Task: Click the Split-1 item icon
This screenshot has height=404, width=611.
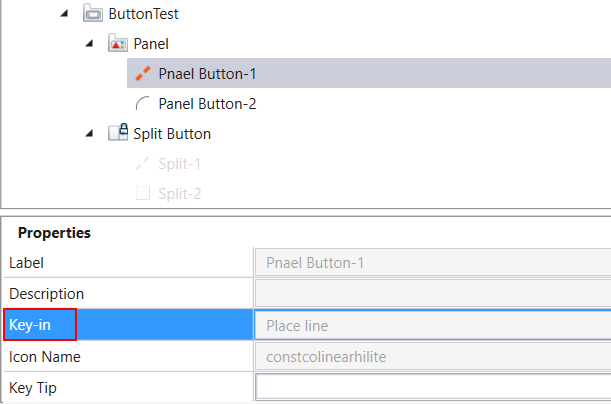Action: click(x=143, y=163)
